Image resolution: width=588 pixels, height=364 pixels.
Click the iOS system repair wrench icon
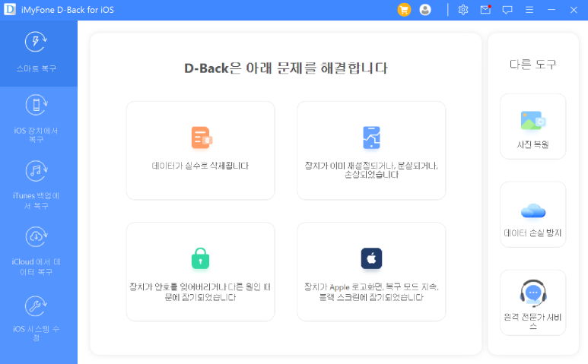point(36,306)
